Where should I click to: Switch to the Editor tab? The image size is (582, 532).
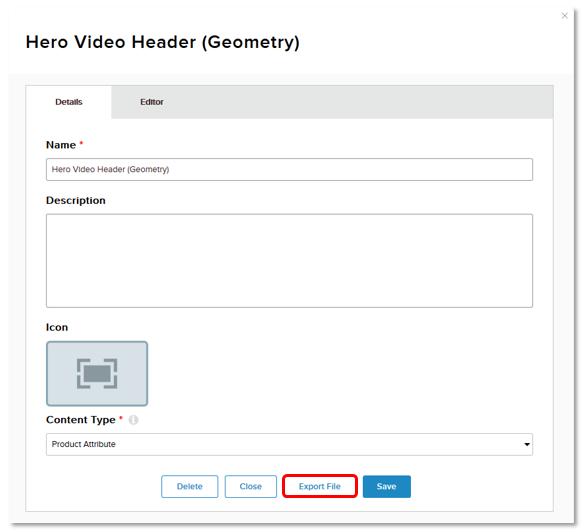(x=151, y=102)
